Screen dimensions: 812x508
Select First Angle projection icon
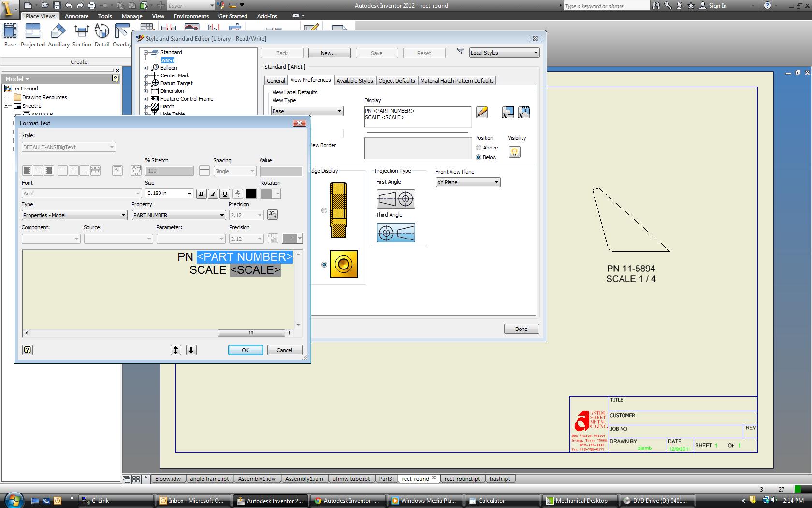tap(396, 198)
